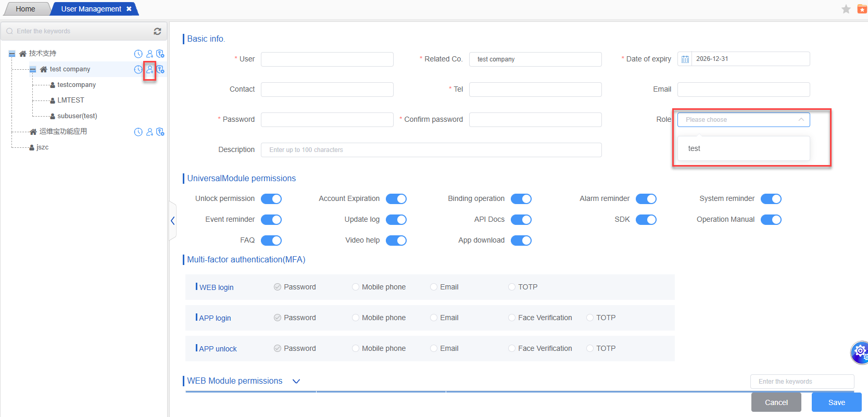
Task: Click add-user icon in 运维宝功能应用 row
Action: 149,132
